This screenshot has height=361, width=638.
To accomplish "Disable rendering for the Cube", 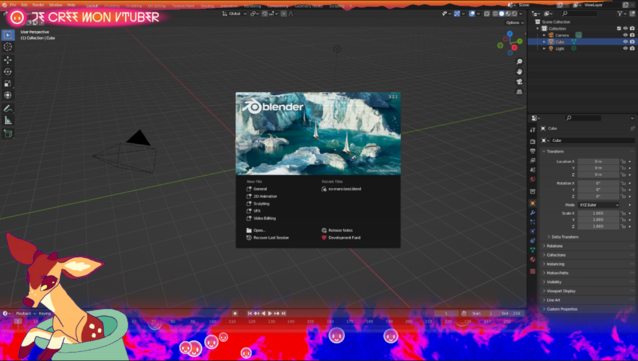I will (x=632, y=42).
